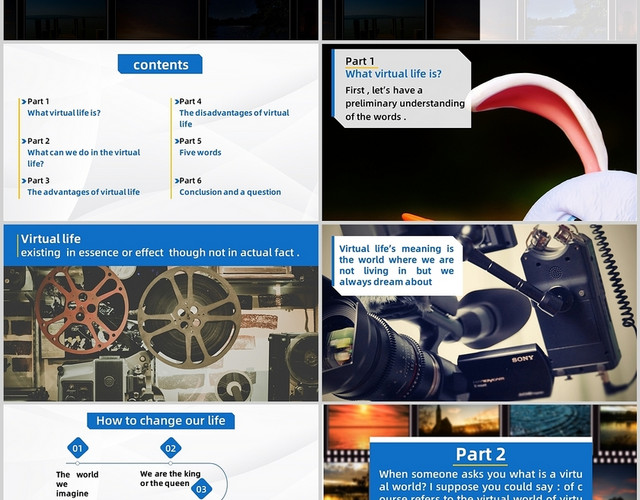Click 'We are the king or the queen' text
The image size is (640, 500).
pyautogui.click(x=170, y=478)
